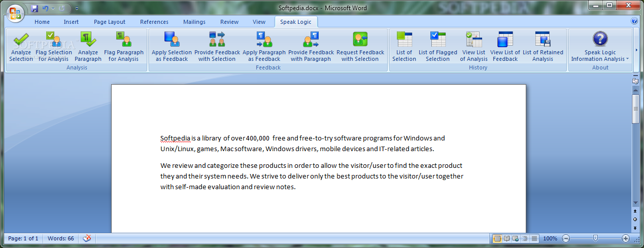Open List of Retained Analysis
Screen dimensions: 644x248
pos(543,47)
